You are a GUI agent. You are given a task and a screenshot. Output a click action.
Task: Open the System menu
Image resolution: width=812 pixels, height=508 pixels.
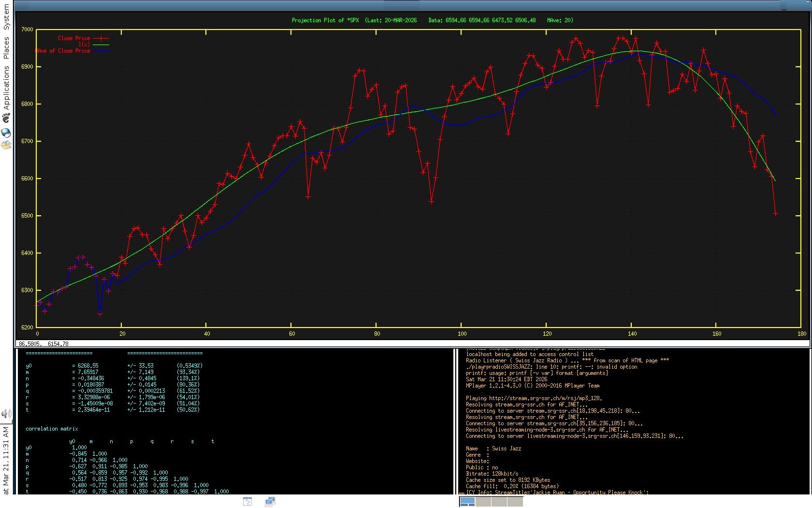pyautogui.click(x=6, y=18)
